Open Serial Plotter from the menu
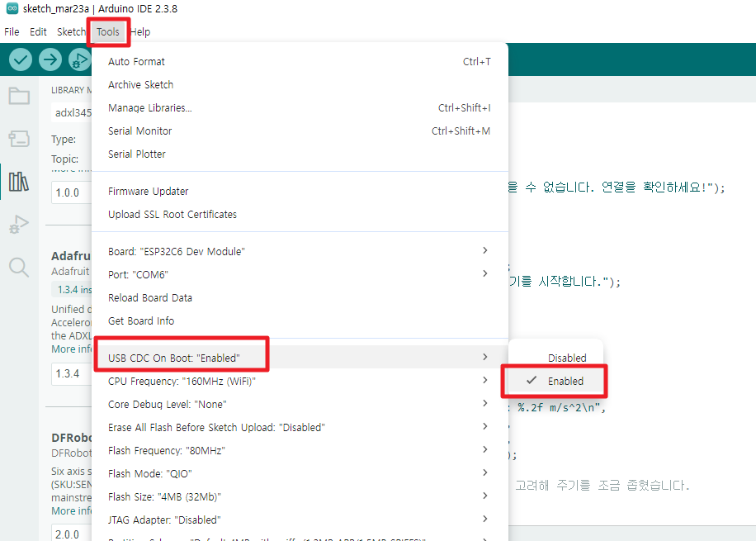Screen dimensions: 756x541 tap(300, 154)
